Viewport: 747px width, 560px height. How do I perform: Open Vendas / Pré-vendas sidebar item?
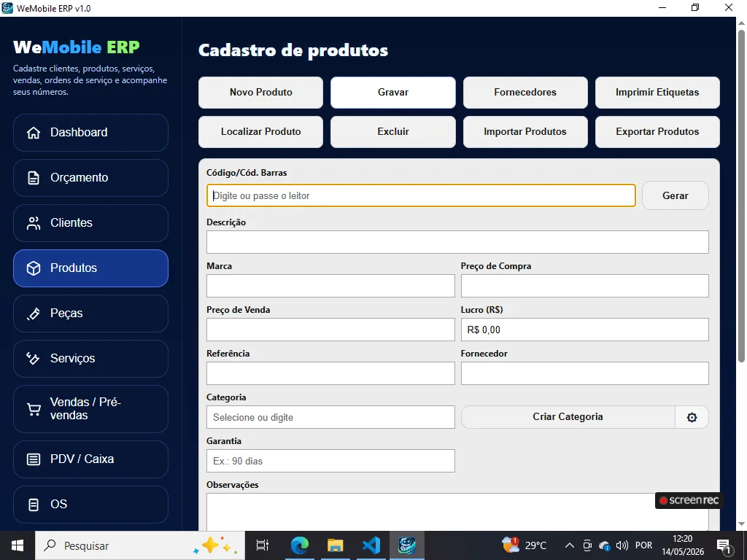[x=90, y=408]
